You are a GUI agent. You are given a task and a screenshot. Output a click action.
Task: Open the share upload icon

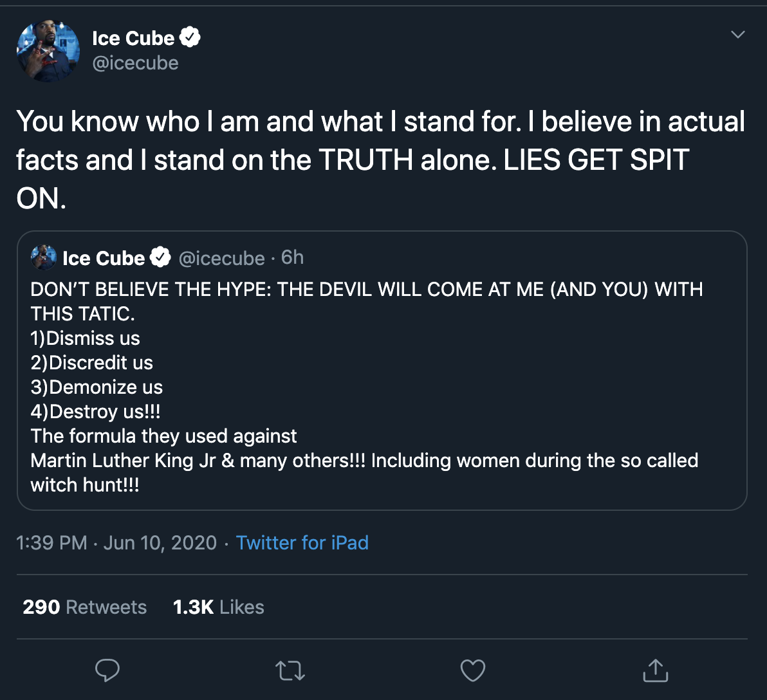(x=656, y=670)
